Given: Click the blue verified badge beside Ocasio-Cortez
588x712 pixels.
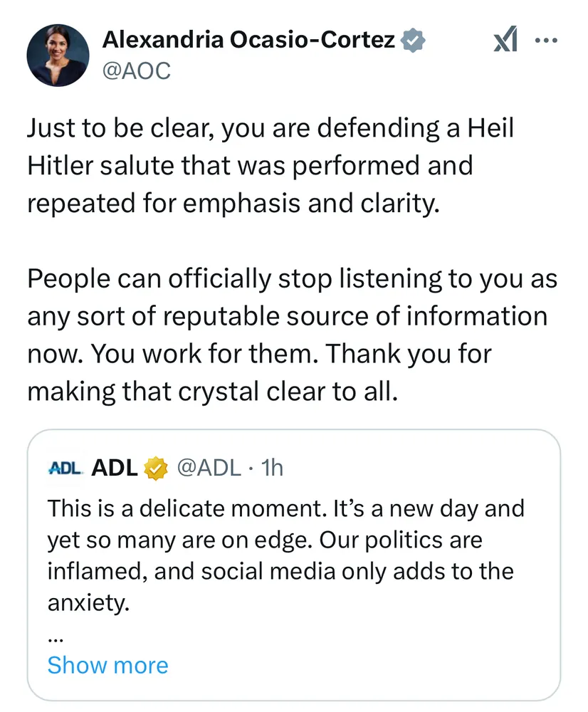Looking at the screenshot, I should coord(414,41).
